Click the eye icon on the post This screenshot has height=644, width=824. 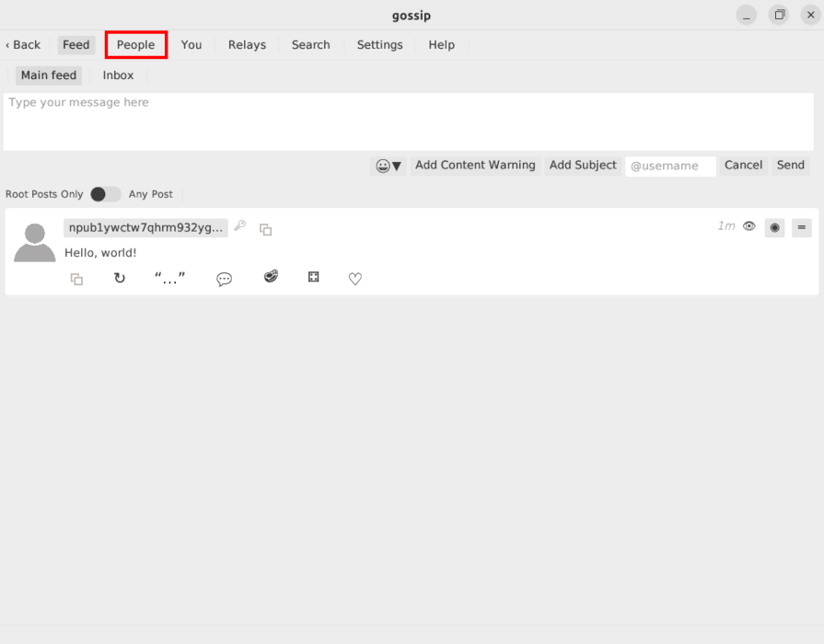click(x=749, y=226)
